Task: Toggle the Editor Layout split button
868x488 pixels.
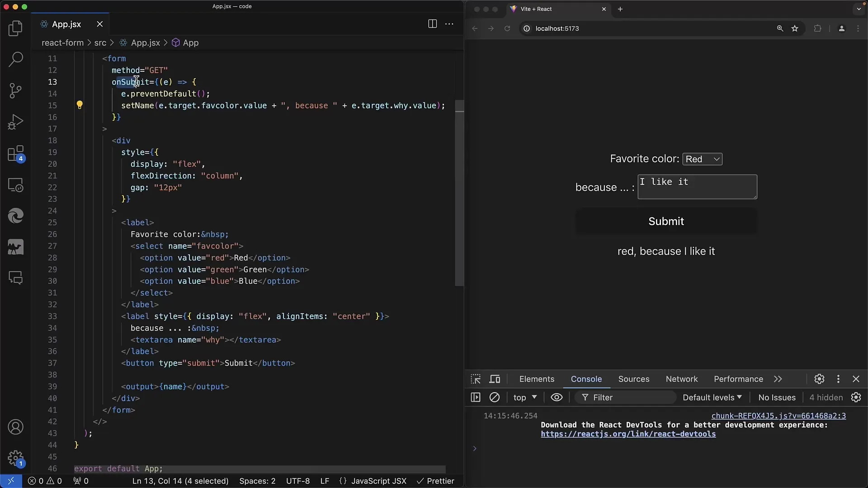Action: (x=433, y=24)
